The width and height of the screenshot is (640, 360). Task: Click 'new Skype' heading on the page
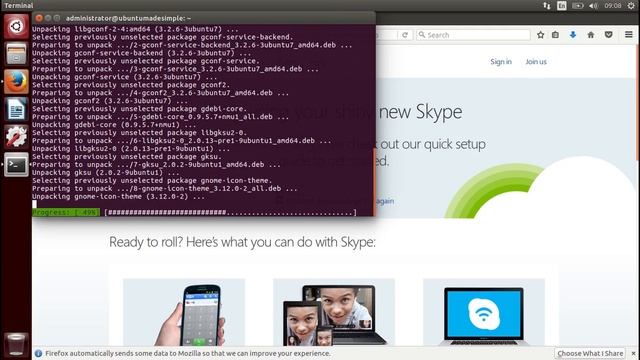420,111
